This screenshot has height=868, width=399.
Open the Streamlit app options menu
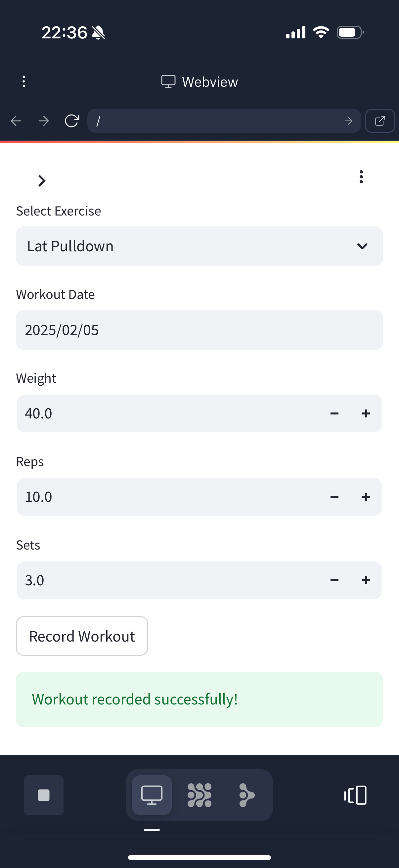click(361, 177)
